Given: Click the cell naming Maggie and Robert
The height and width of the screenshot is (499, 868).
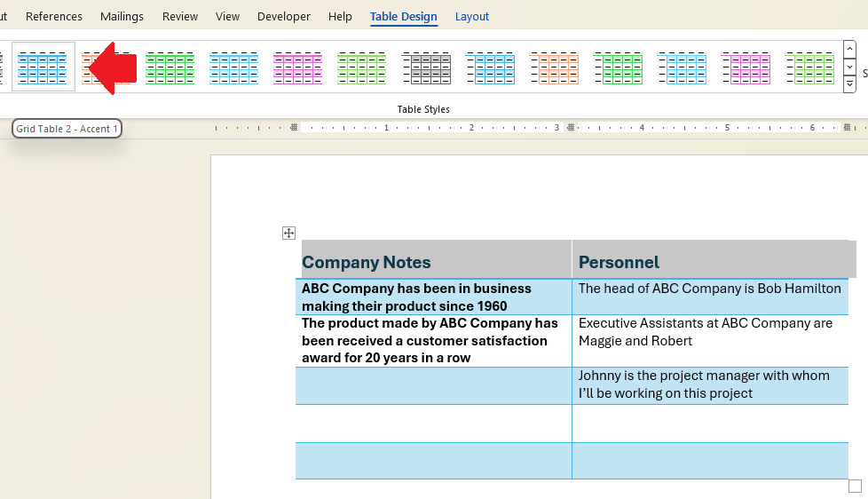Looking at the screenshot, I should point(710,341).
